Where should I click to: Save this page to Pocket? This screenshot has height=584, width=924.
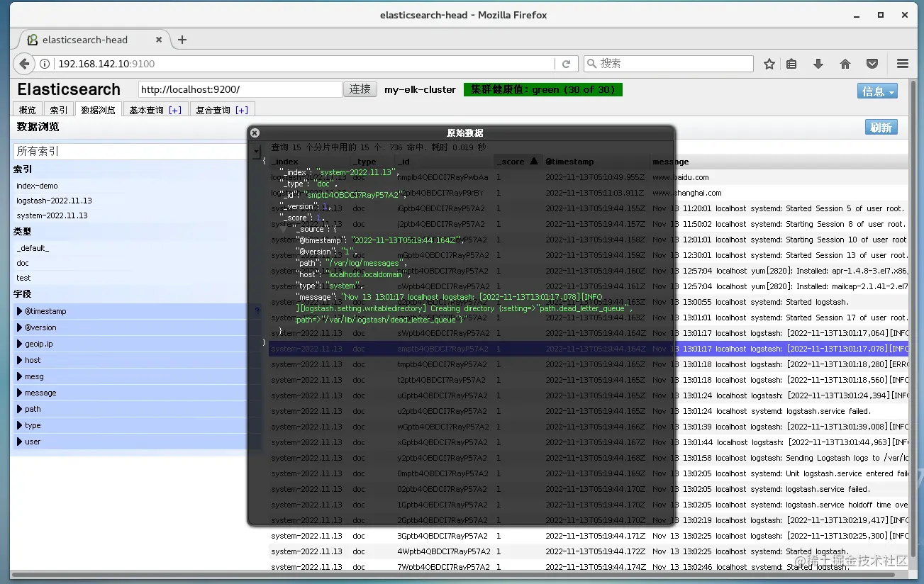click(x=872, y=63)
